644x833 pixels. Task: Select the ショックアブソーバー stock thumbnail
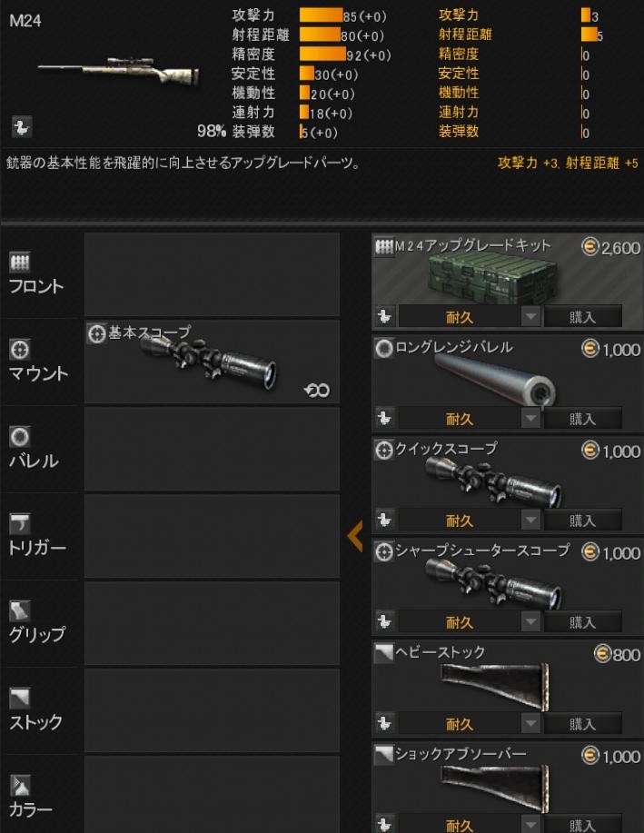click(495, 788)
